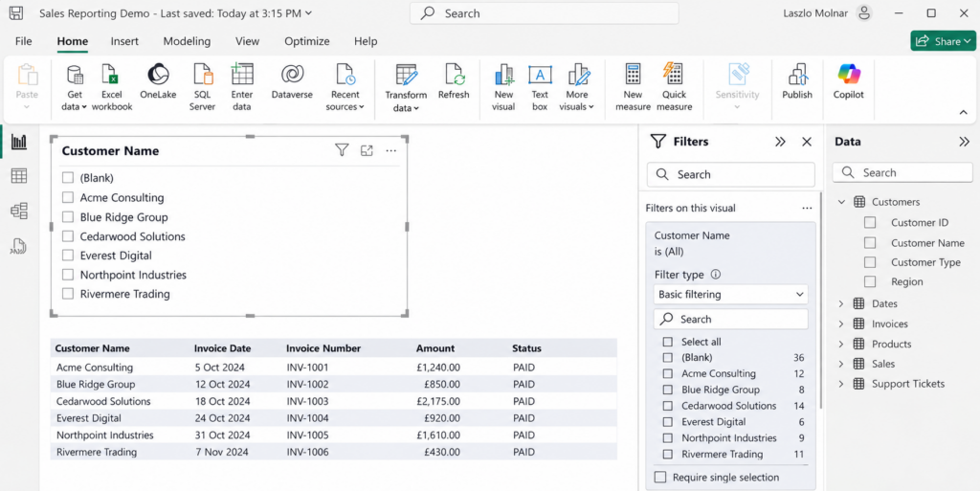Open the OneLake data hub
980x491 pixels.
(158, 82)
